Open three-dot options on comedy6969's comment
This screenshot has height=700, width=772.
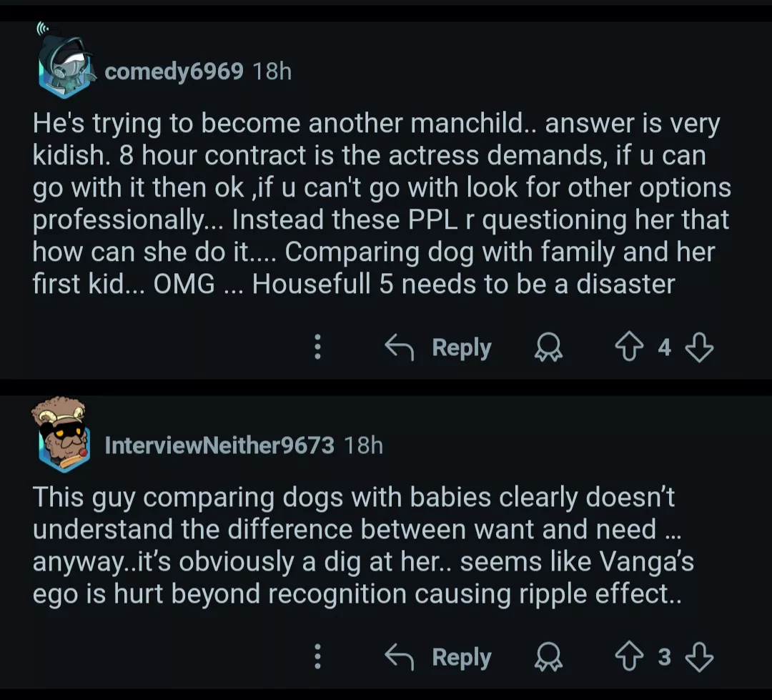point(318,348)
